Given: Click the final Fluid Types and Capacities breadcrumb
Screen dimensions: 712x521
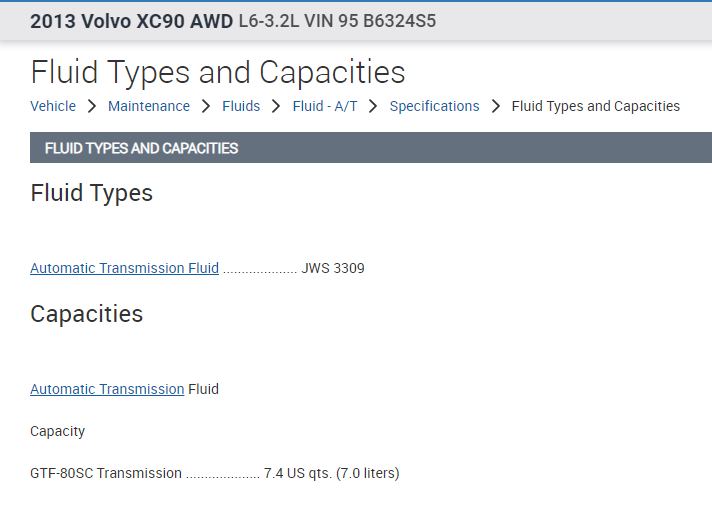Looking at the screenshot, I should [x=595, y=106].
